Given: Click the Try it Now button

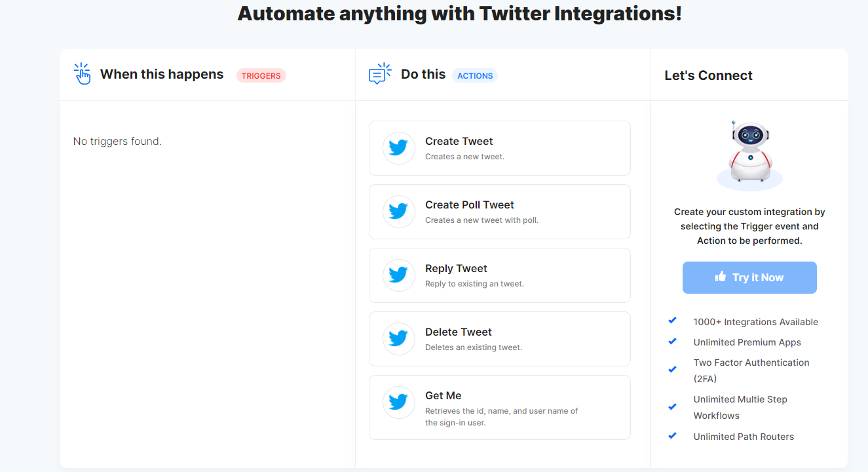Looking at the screenshot, I should point(749,278).
